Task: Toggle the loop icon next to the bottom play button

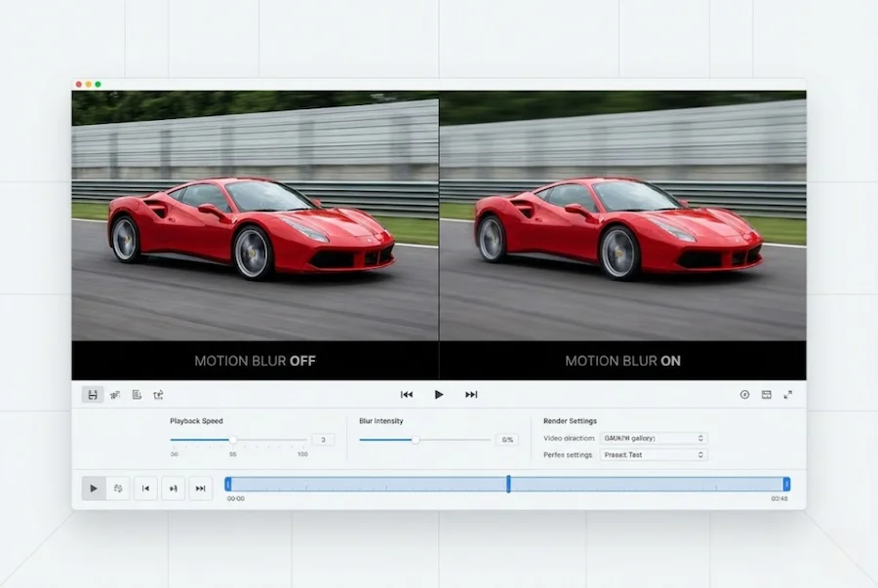Action: pos(118,489)
